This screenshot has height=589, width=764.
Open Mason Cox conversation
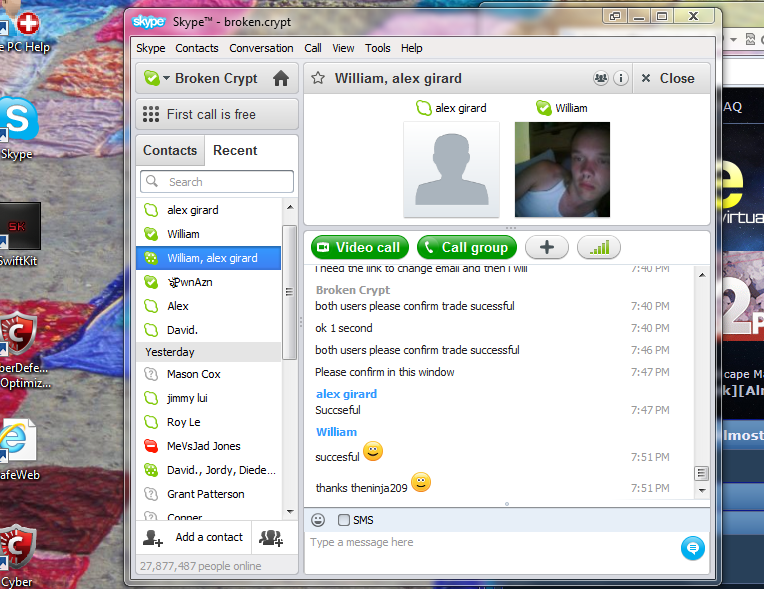tap(209, 374)
